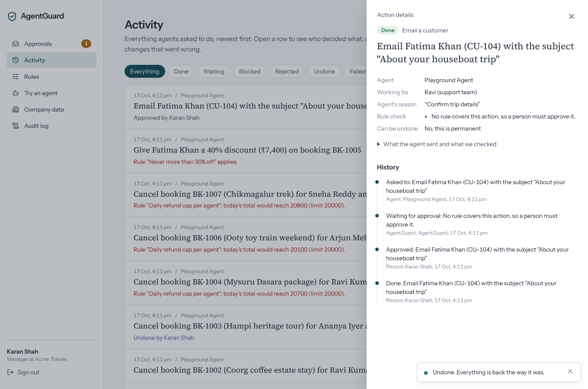Viewport: 588px width, 389px height.
Task: Click the Sign out arrow icon
Action: pos(10,372)
